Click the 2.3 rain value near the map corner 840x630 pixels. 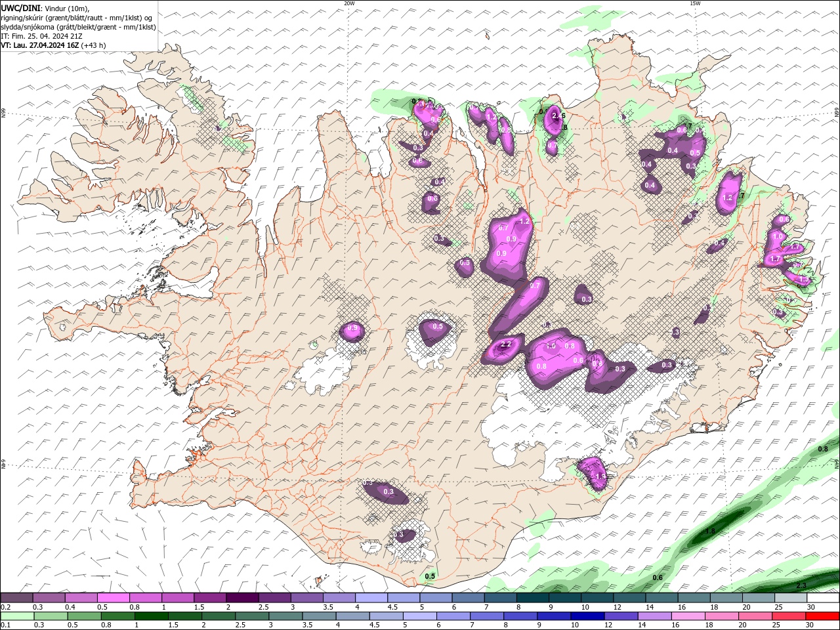click(801, 585)
